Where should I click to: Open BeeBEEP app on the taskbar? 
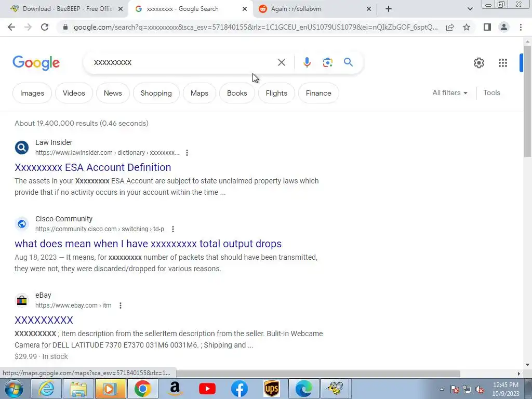click(335, 389)
